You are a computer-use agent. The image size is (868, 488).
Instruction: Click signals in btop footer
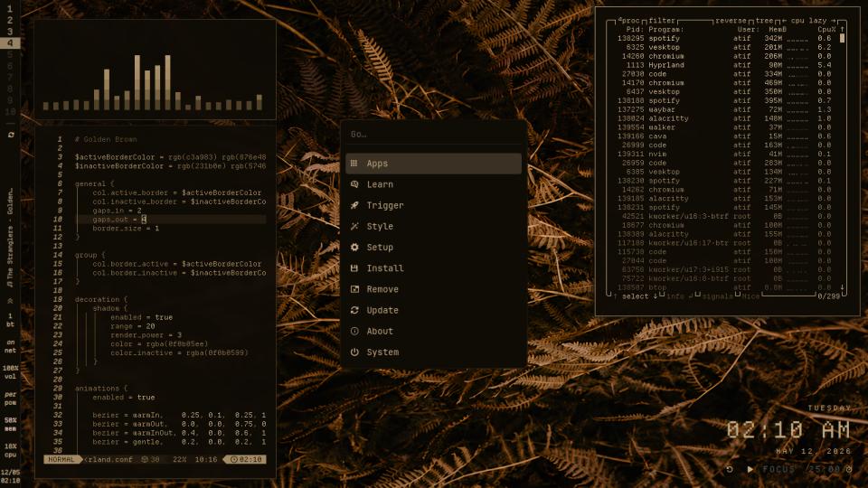pos(717,296)
